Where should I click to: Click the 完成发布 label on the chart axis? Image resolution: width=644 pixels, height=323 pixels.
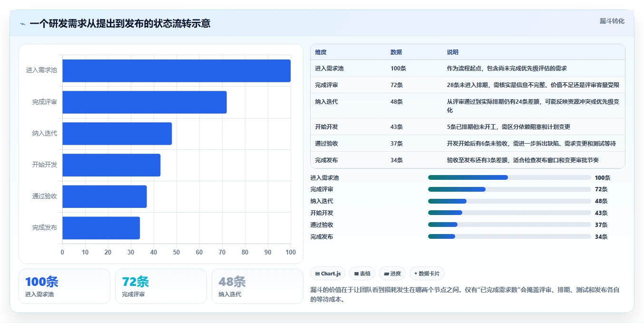pyautogui.click(x=45, y=228)
